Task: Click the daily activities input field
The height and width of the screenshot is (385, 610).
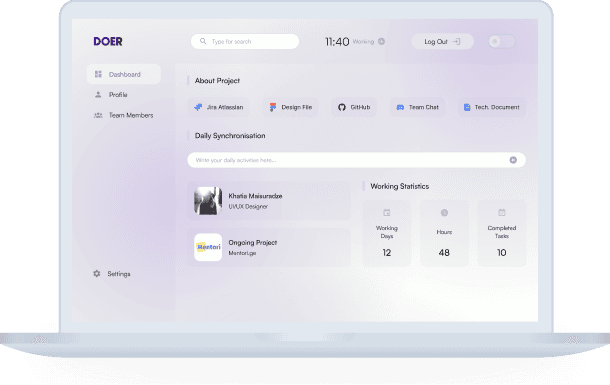Action: (356, 160)
